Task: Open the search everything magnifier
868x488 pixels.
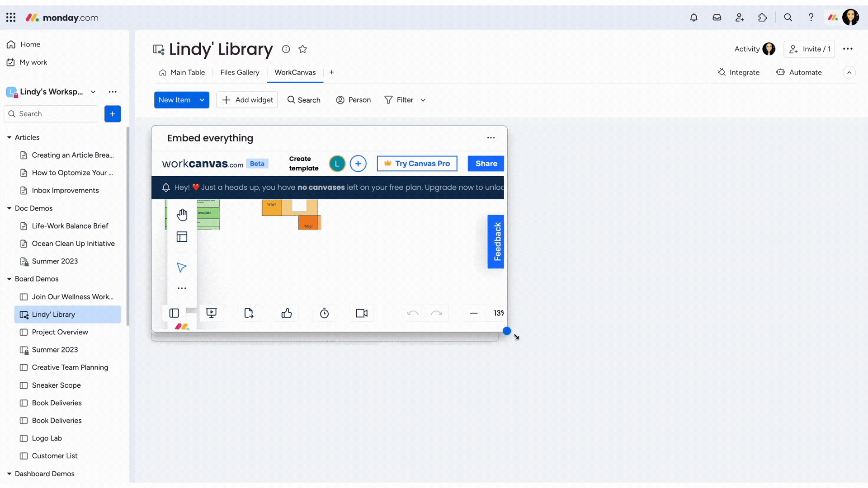Action: [788, 18]
